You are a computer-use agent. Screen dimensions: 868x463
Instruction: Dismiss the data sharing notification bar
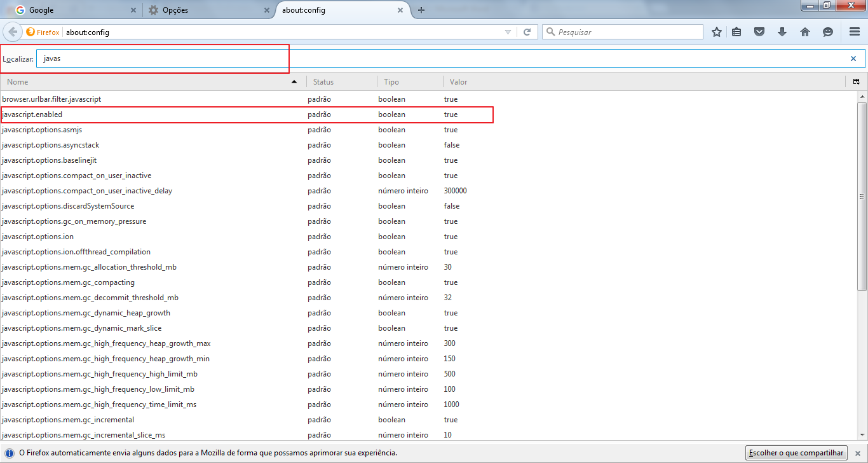tap(857, 453)
